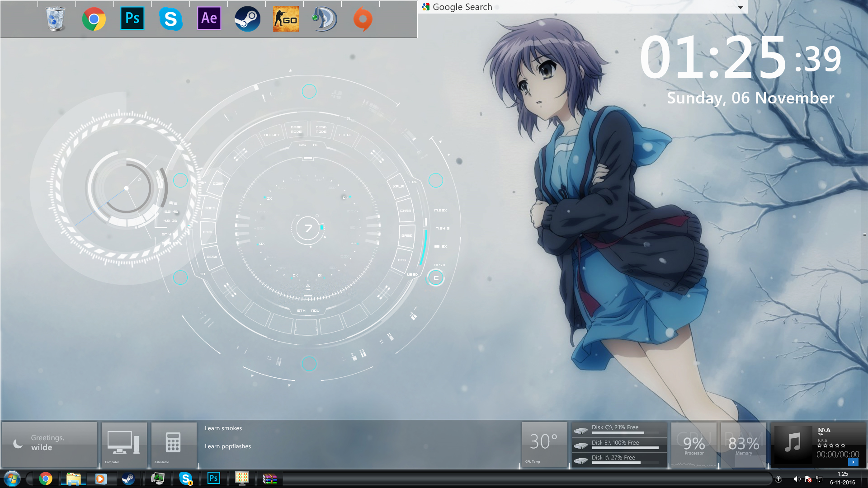Launch Skype from the top dock
Viewport: 868px width, 488px height.
coord(170,19)
